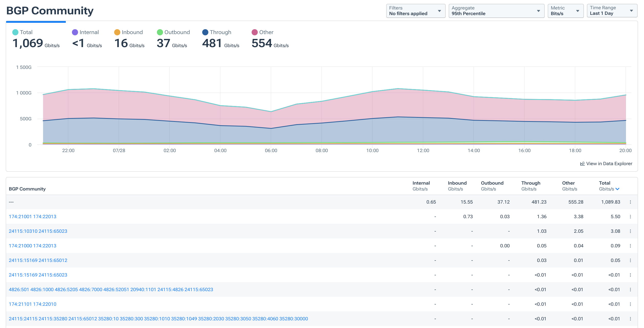Open the three-dot icon on row 174:21101 174:22010
Image resolution: width=644 pixels, height=328 pixels.
630,304
